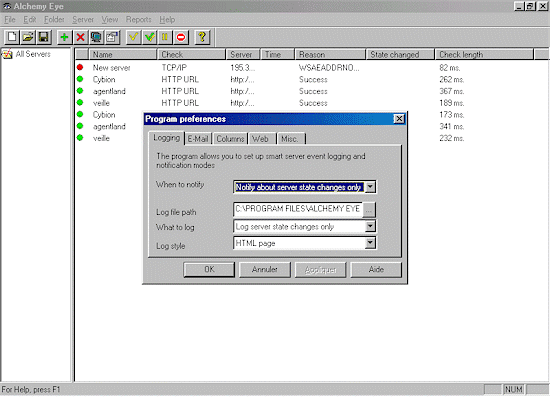Expand the When to notify dropdown
The width and height of the screenshot is (551, 397).
pos(370,187)
